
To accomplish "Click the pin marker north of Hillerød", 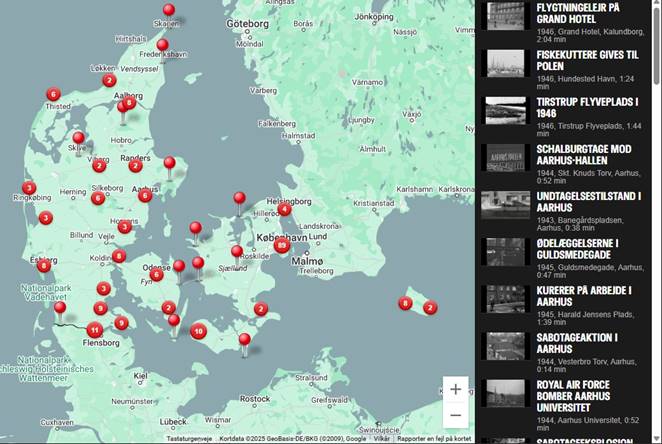I will [239, 198].
